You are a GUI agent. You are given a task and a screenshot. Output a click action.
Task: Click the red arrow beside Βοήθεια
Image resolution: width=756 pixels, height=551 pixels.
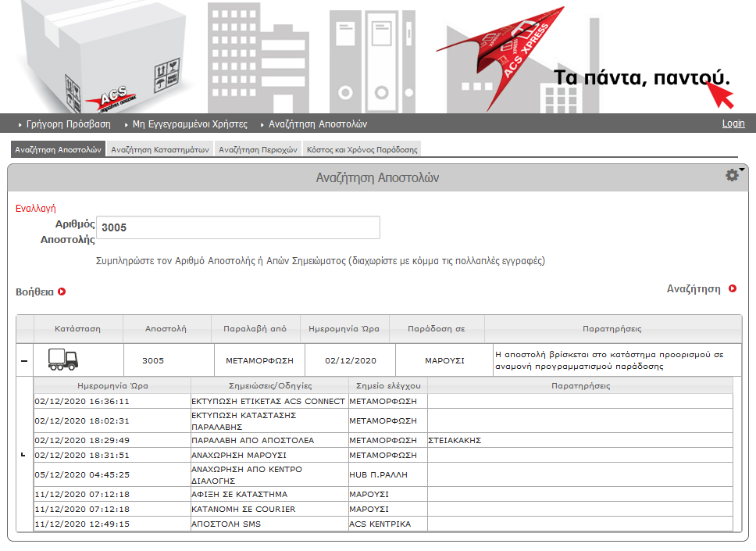(x=62, y=292)
